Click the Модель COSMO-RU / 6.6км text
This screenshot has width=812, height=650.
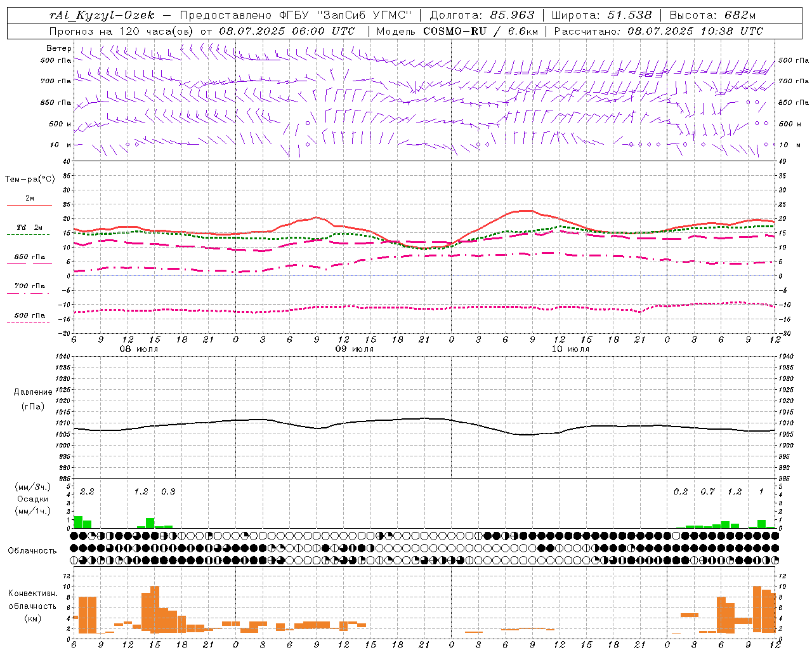coord(457,31)
